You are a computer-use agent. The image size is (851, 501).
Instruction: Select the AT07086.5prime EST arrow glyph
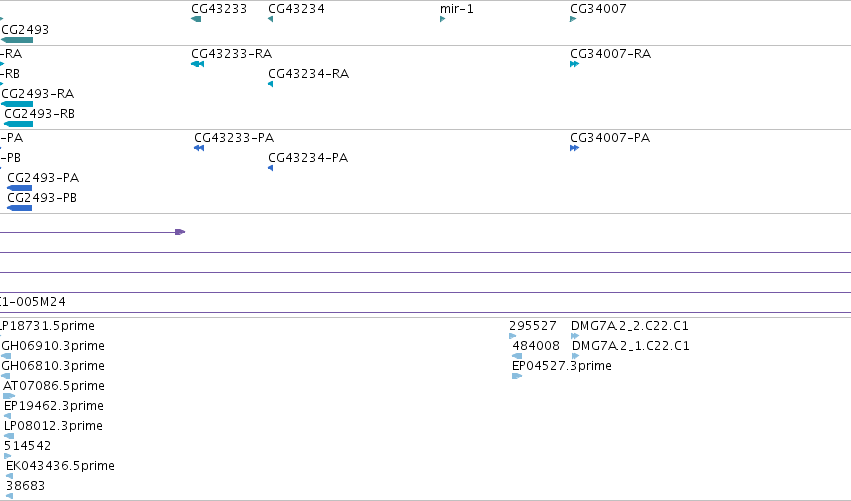[9, 396]
